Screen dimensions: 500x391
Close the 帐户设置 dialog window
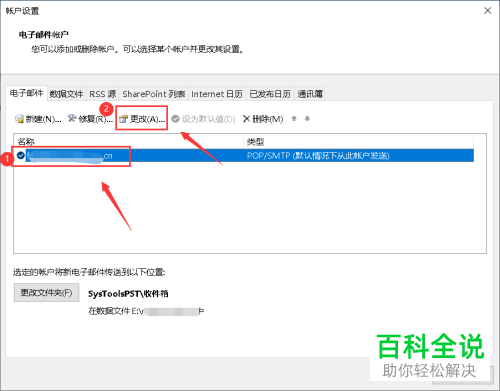tap(488, 11)
